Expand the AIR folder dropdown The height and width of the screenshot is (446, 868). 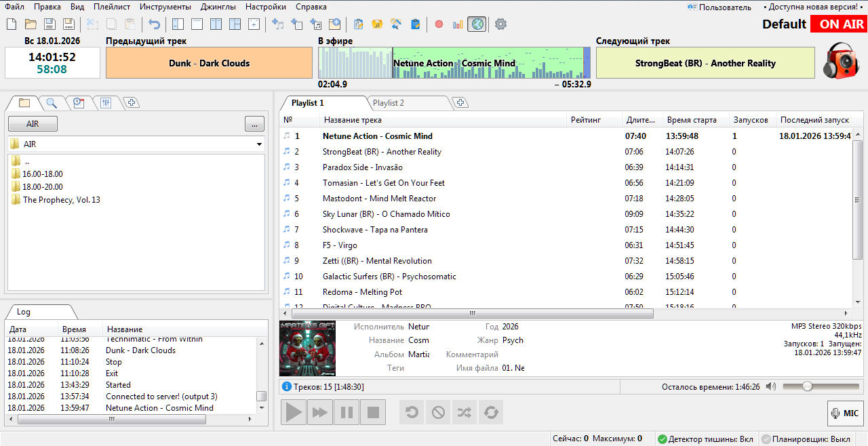point(259,144)
